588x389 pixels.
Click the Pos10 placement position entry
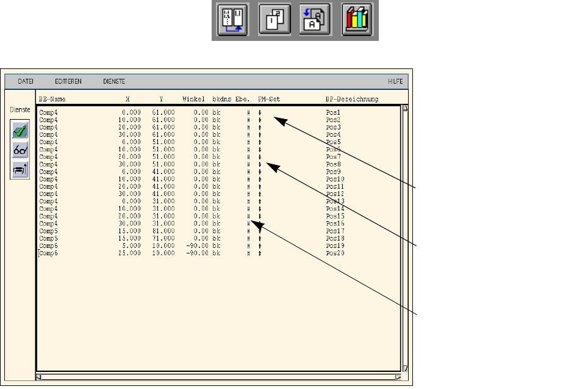click(x=335, y=179)
